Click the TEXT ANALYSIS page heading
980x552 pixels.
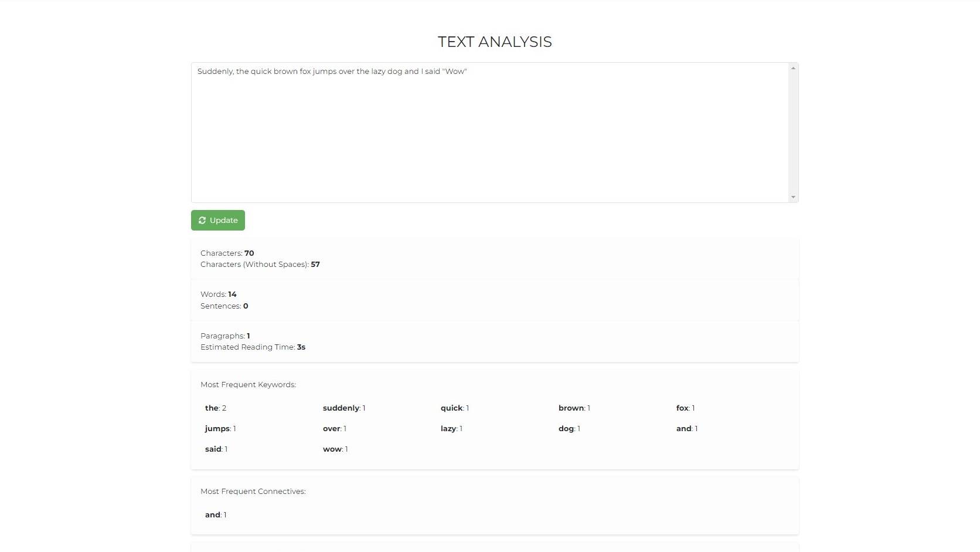click(x=495, y=42)
